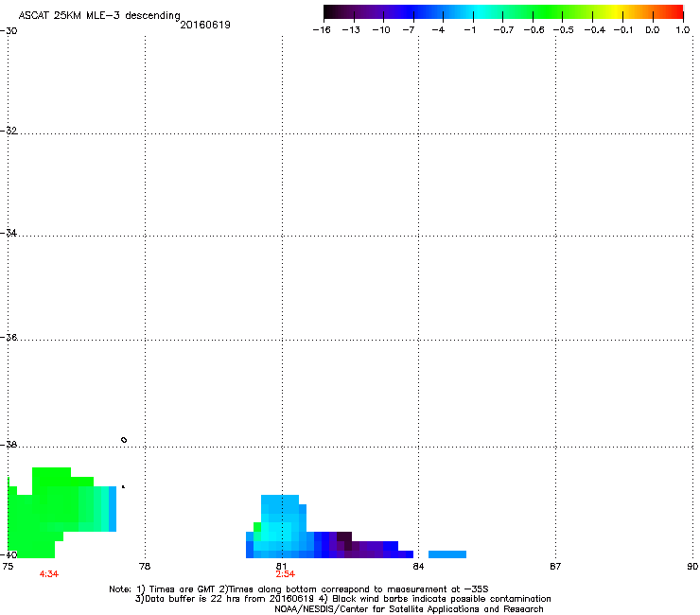
Task: Click the 90 longitude axis label
Action: tap(692, 567)
